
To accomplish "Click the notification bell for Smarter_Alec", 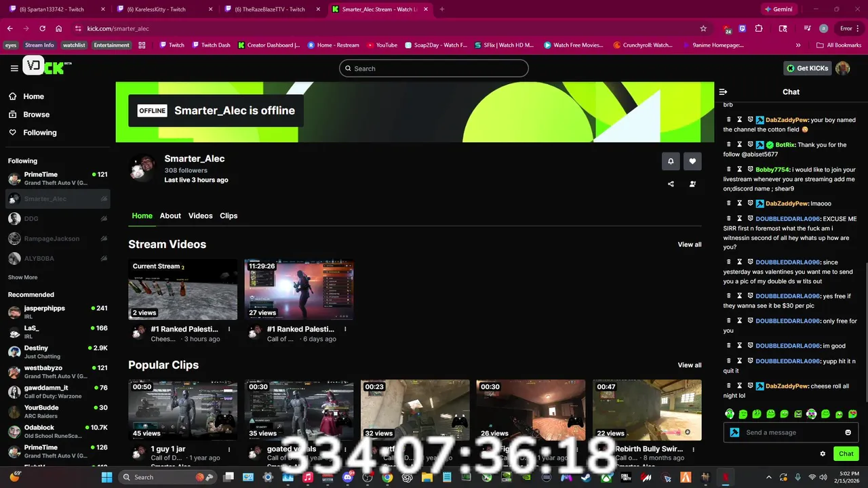I will (x=671, y=161).
